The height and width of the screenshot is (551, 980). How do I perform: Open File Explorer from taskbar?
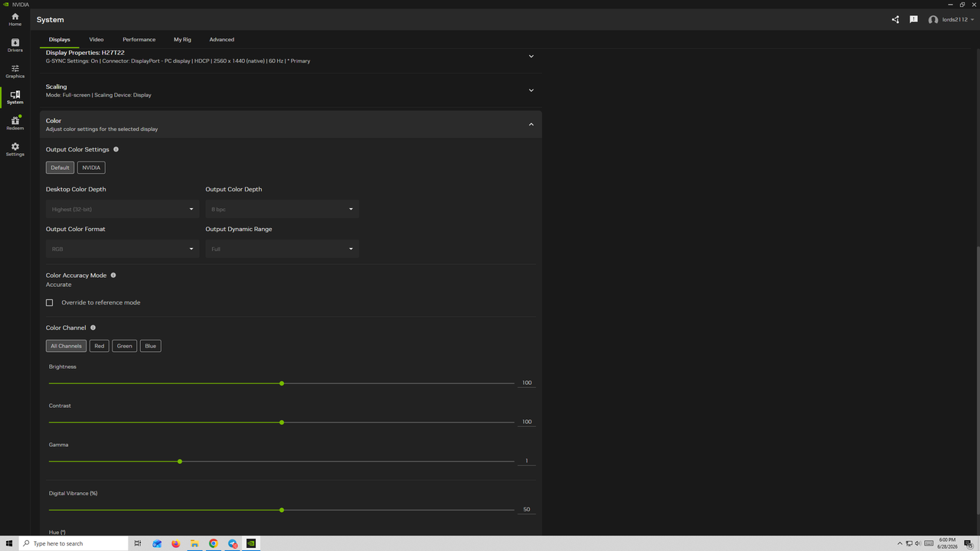point(194,543)
